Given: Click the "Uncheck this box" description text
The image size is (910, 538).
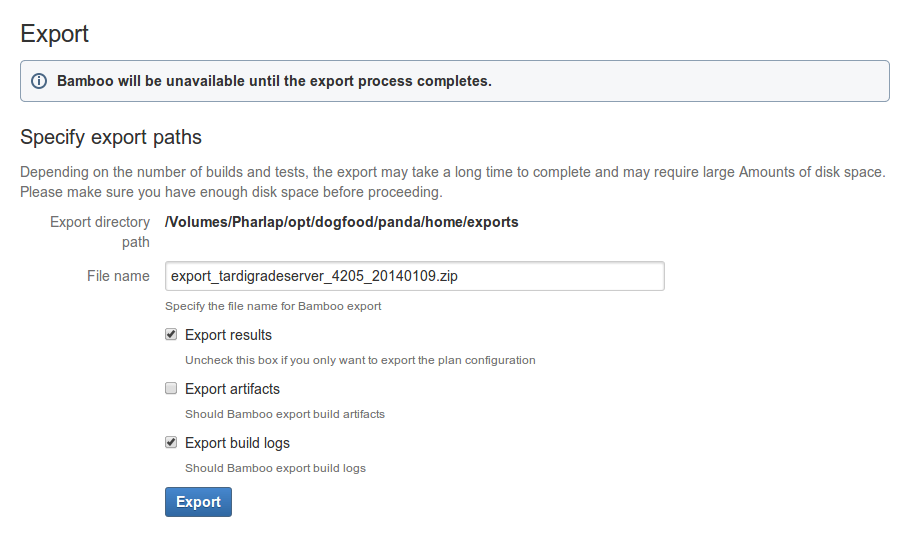Looking at the screenshot, I should click(360, 360).
